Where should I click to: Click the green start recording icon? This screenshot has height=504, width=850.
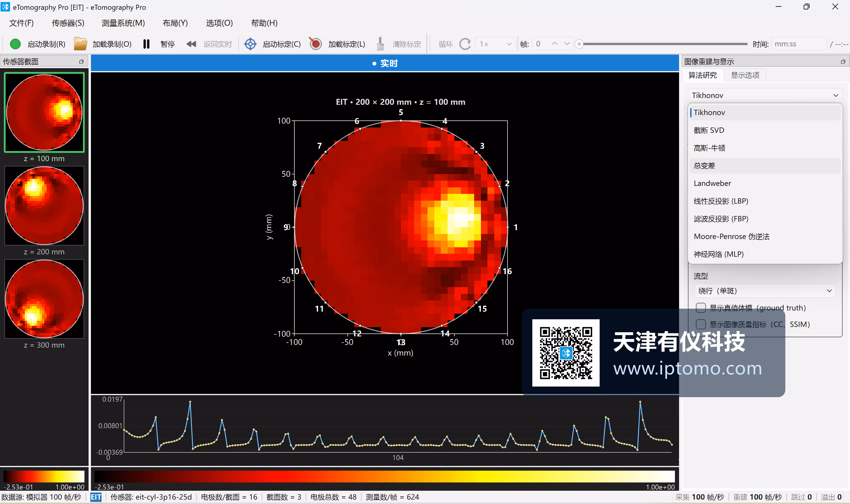click(x=15, y=44)
